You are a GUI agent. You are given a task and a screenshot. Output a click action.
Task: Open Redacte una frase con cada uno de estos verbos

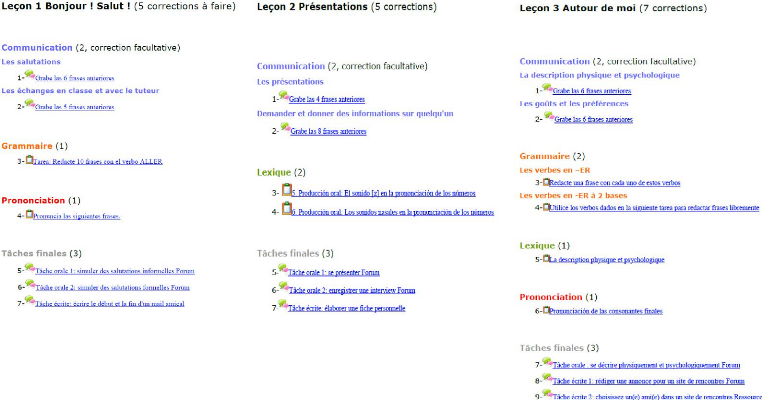[615, 183]
